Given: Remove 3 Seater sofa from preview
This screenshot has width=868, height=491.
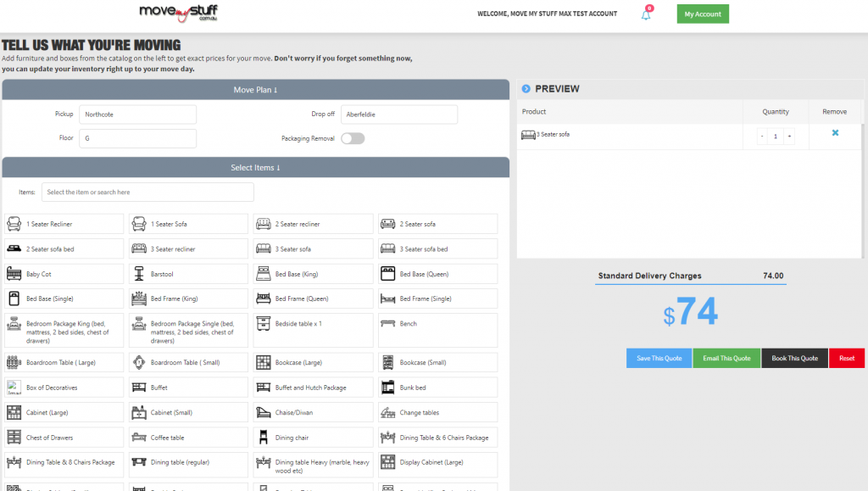Looking at the screenshot, I should pos(835,133).
